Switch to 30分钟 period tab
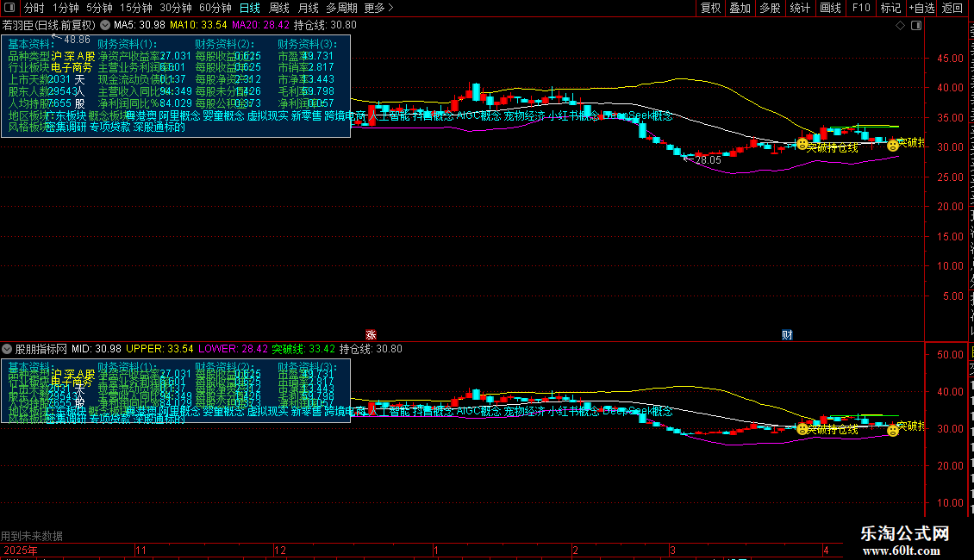 coord(176,8)
